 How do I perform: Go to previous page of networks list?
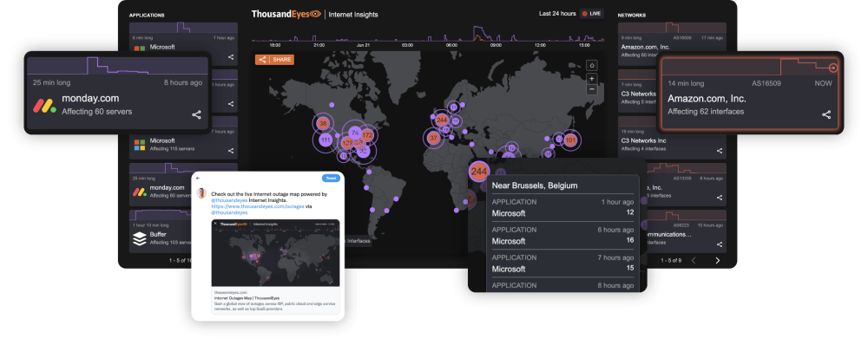pos(693,260)
